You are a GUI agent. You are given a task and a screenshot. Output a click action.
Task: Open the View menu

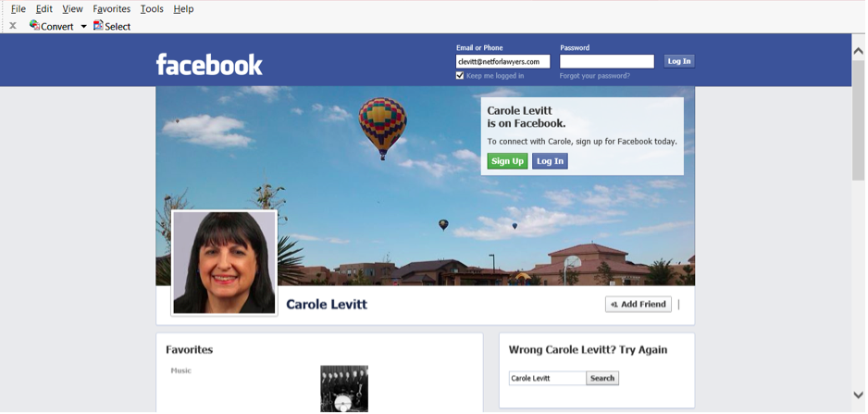[72, 9]
